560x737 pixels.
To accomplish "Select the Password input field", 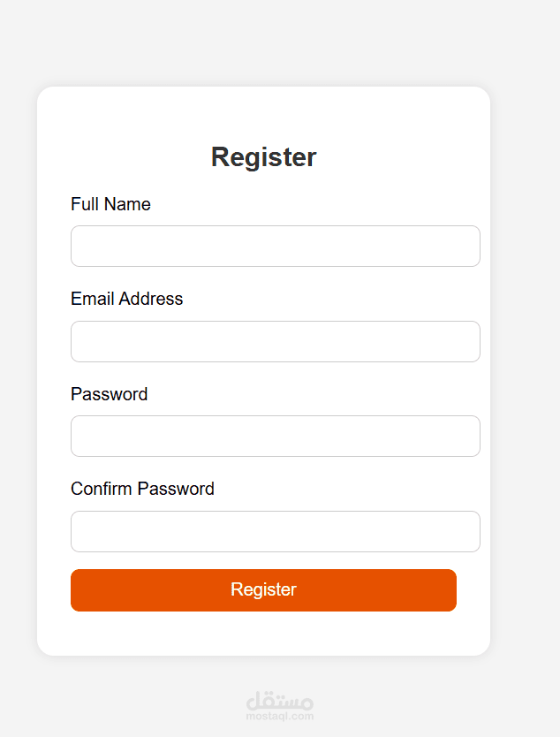I will [275, 437].
